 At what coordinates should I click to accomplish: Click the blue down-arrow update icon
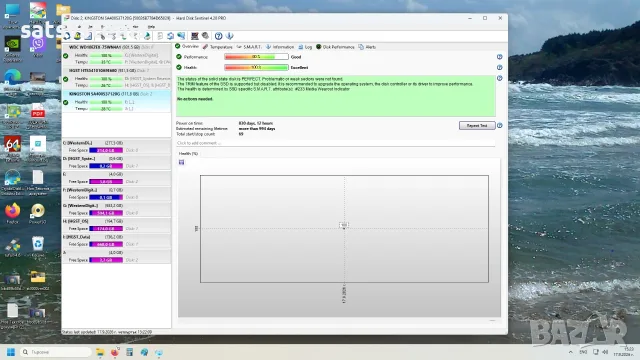[x=229, y=36]
